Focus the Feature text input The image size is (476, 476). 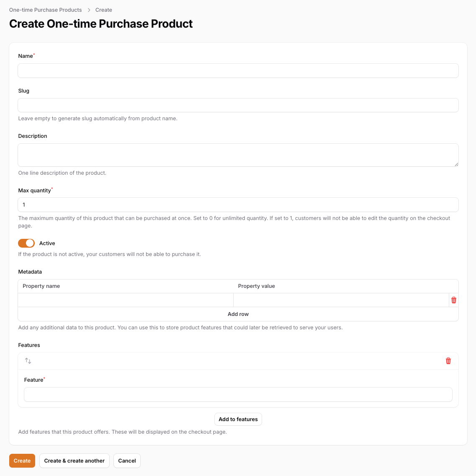[238, 395]
